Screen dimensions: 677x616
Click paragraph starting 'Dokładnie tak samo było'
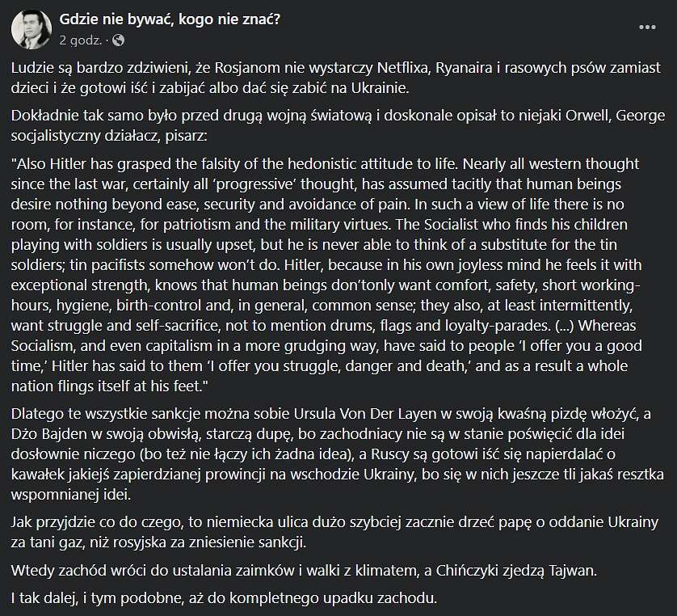[x=338, y=125]
